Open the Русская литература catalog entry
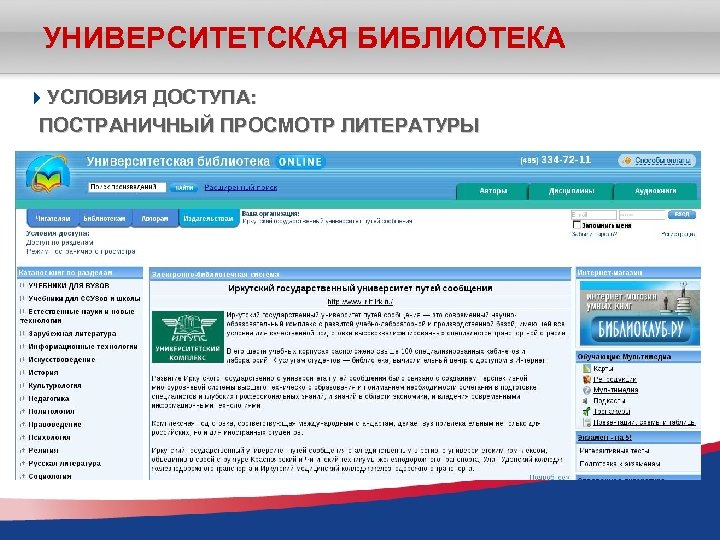This screenshot has width=720, height=540. tap(64, 463)
